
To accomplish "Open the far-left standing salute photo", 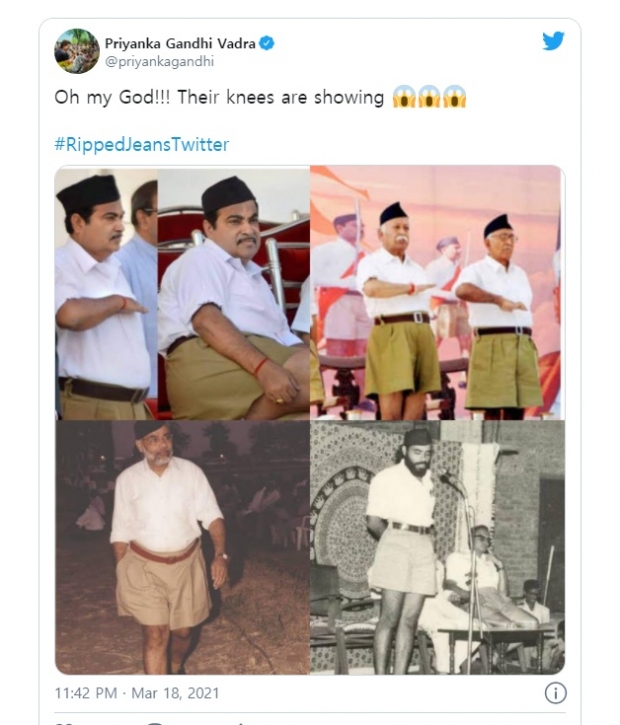I will pyautogui.click(x=105, y=292).
